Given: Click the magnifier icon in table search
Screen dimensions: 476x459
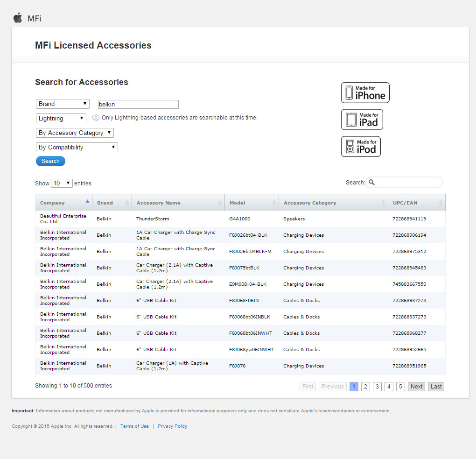Looking at the screenshot, I should click(371, 182).
